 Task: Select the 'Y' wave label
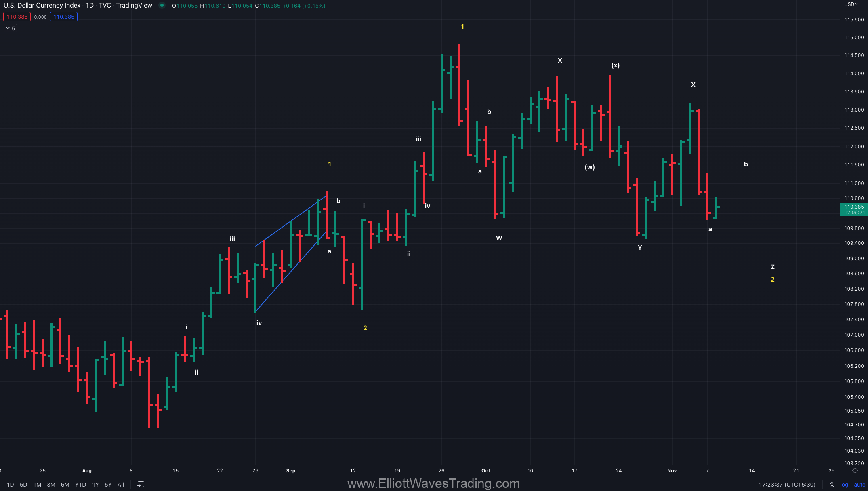coord(640,248)
